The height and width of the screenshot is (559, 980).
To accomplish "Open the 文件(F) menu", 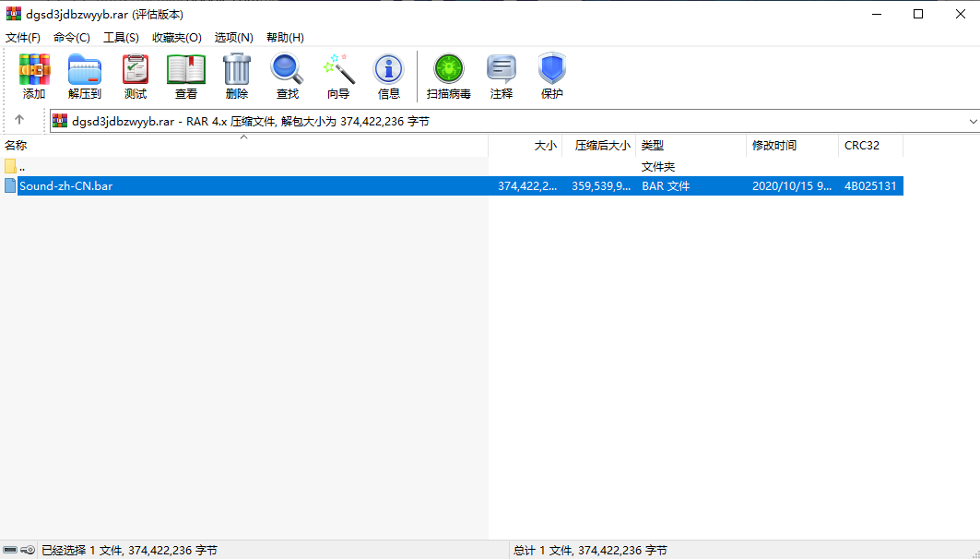I will (x=23, y=38).
